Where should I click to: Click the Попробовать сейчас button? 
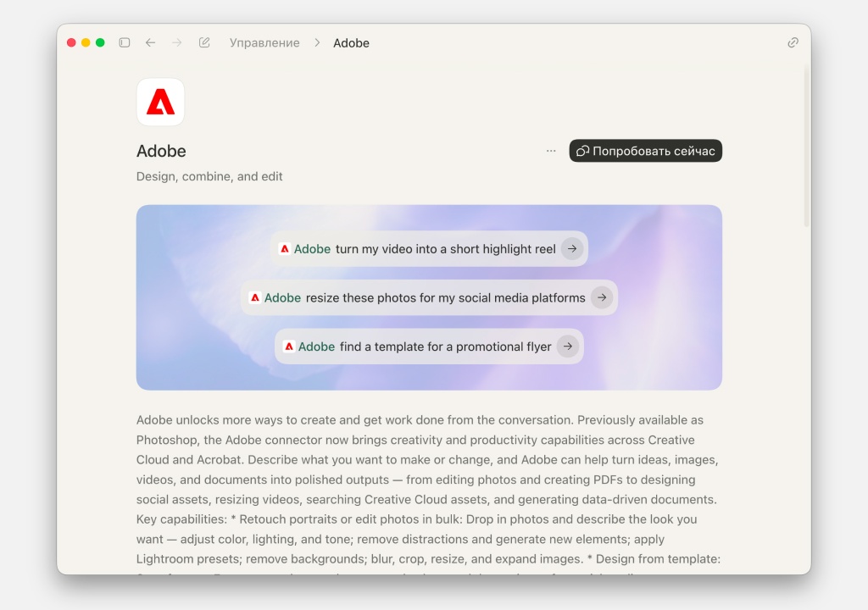pyautogui.click(x=645, y=151)
